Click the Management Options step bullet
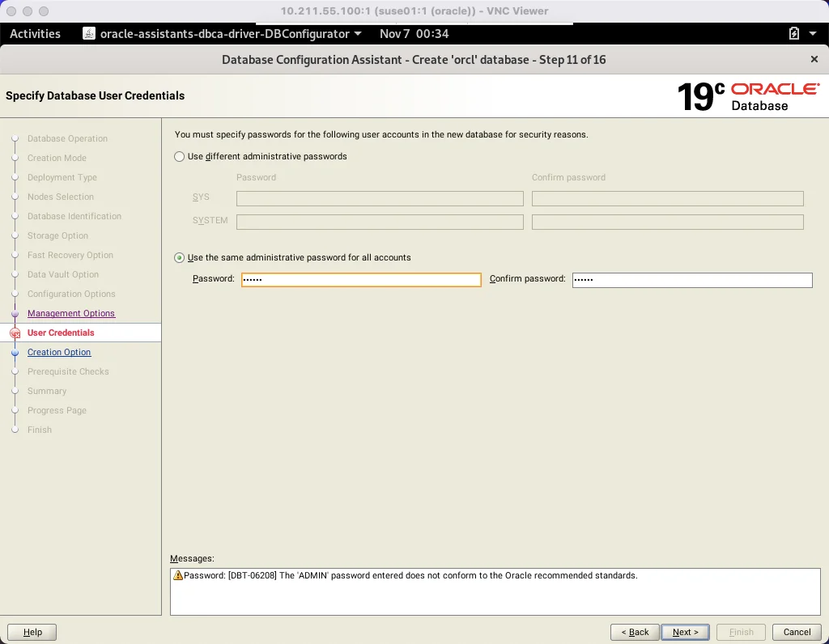 15,314
